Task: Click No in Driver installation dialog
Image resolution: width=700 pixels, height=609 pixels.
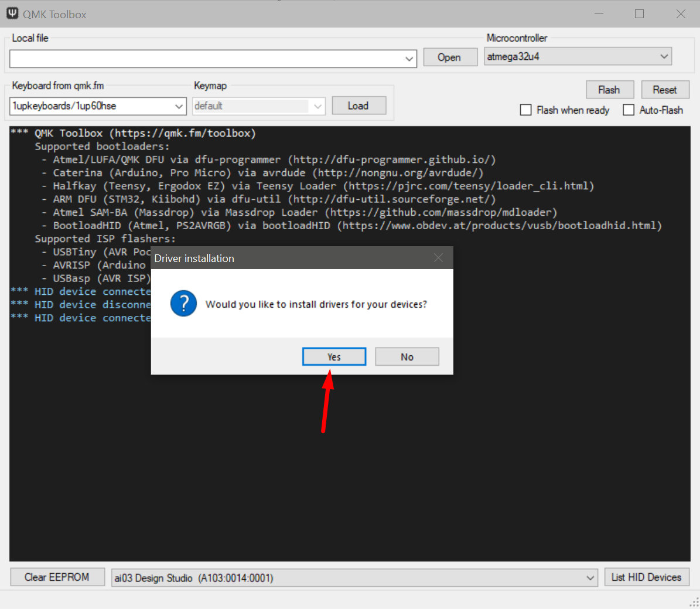Action: [x=407, y=357]
